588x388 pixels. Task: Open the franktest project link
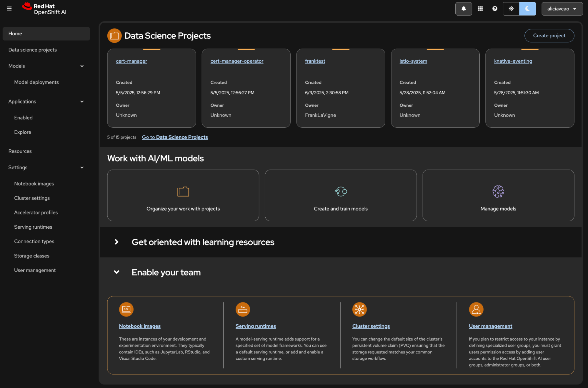click(x=315, y=61)
